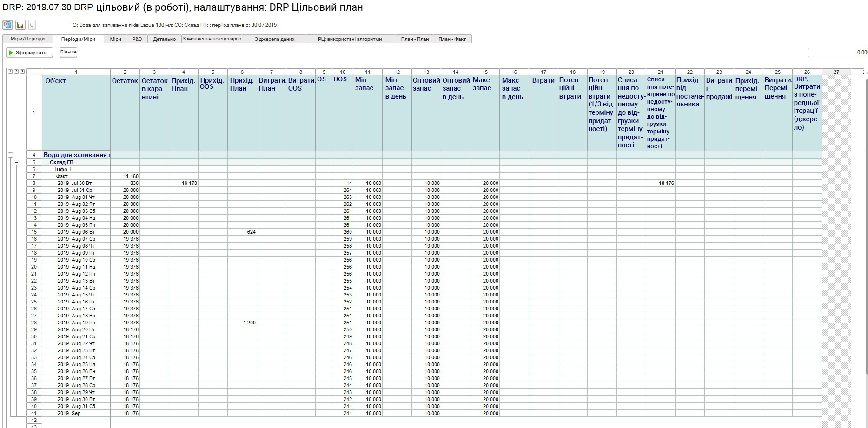The width and height of the screenshot is (868, 428).
Task: Click the DOS value 264
Action: [343, 190]
